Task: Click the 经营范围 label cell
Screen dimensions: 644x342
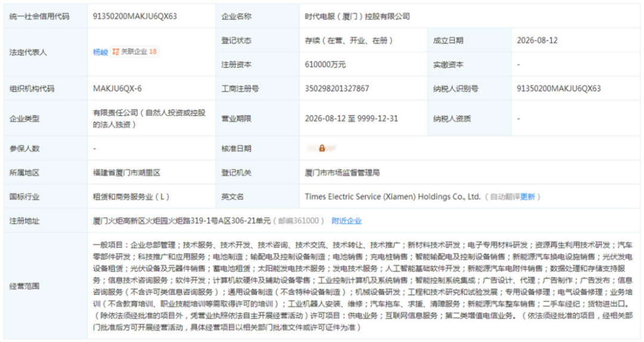Action: pos(45,286)
